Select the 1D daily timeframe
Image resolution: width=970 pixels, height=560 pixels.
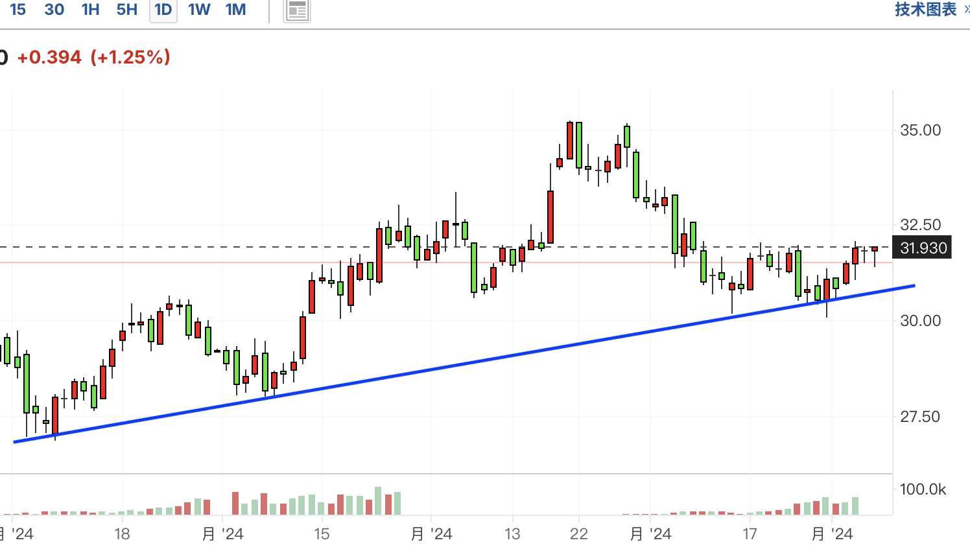163,10
